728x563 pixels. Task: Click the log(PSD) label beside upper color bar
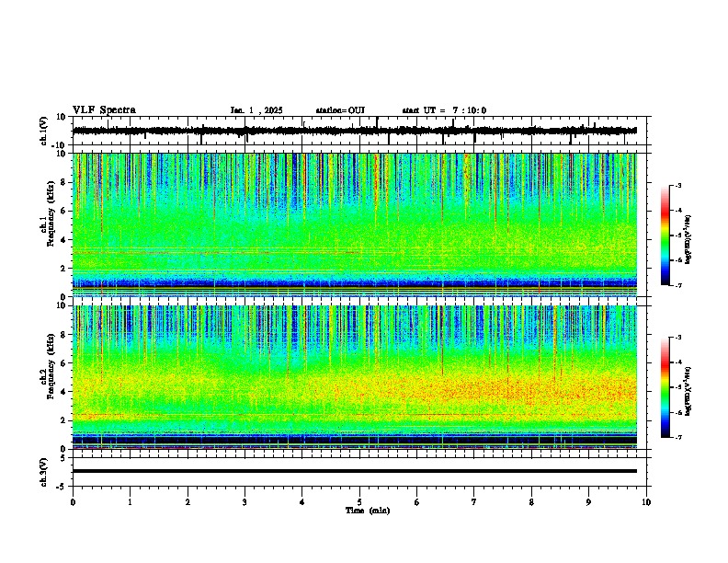(688, 239)
